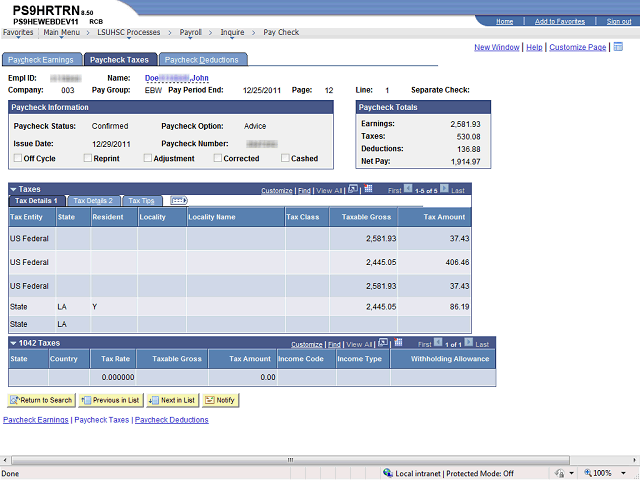Check the Adjustment checkbox

(x=148, y=158)
